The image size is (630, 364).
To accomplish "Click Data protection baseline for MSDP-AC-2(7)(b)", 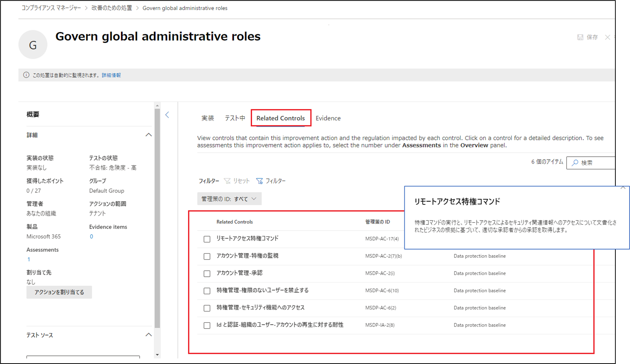I will [x=480, y=256].
